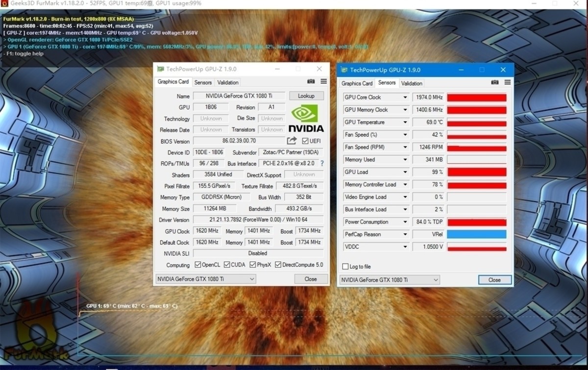Click the 69.0 °C temperature value
Screen dimensions: 588x370
(x=429, y=123)
